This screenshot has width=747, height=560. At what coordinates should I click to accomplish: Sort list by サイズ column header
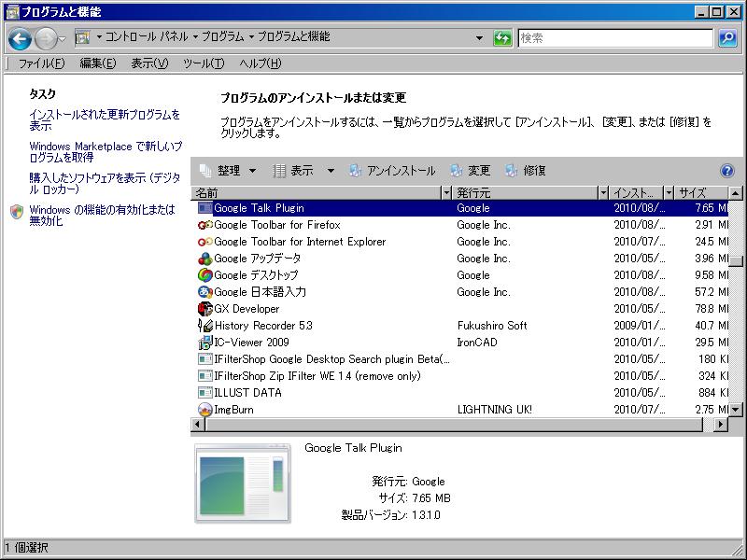[703, 193]
